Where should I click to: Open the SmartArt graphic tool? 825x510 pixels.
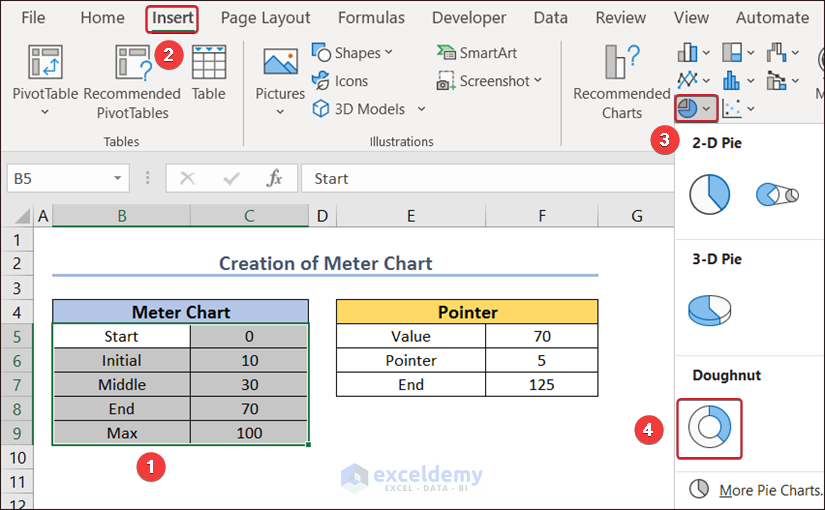pos(477,53)
